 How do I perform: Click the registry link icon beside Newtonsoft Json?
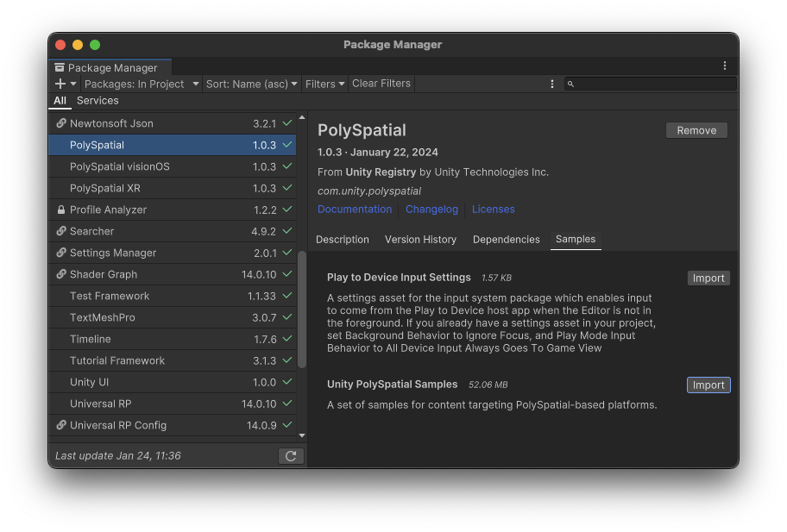[59, 123]
